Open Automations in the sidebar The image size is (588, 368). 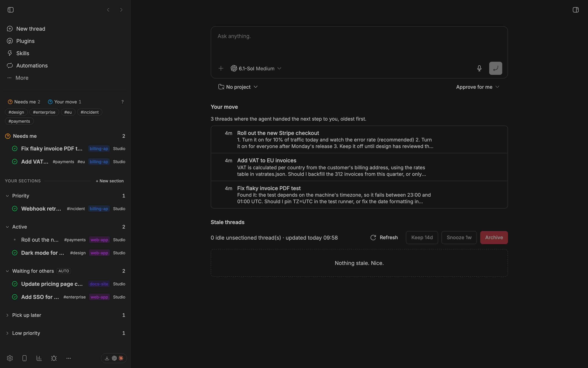[x=27, y=65]
